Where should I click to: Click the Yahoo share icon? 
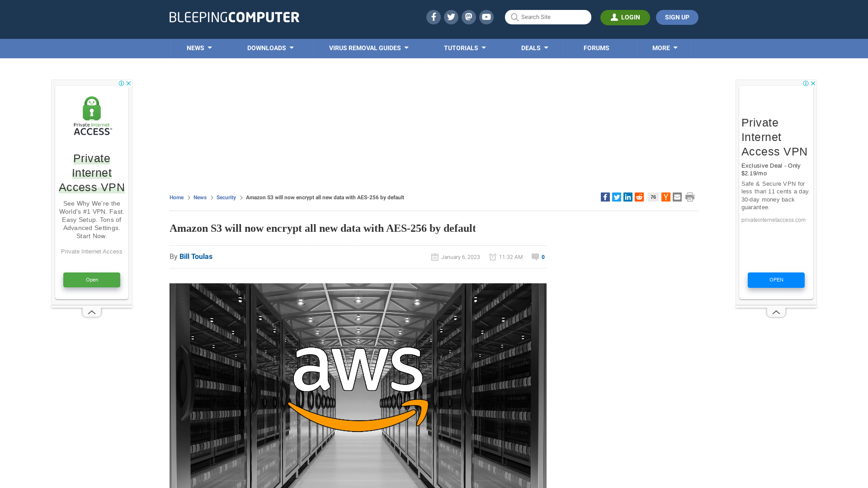tap(666, 197)
